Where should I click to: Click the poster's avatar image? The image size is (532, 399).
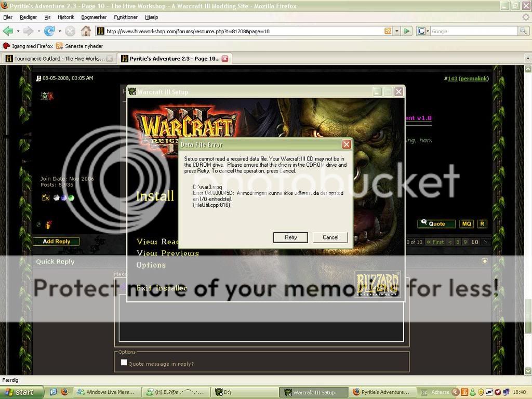pos(47,96)
